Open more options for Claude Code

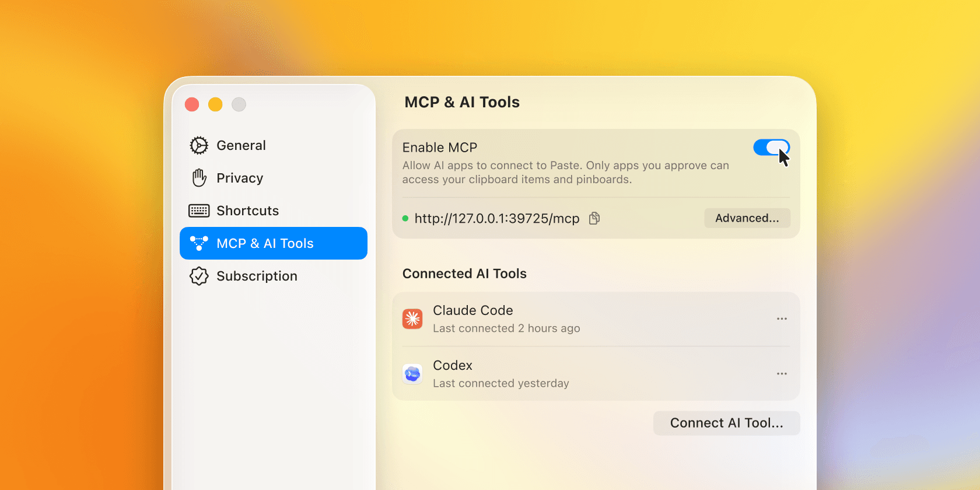[782, 318]
